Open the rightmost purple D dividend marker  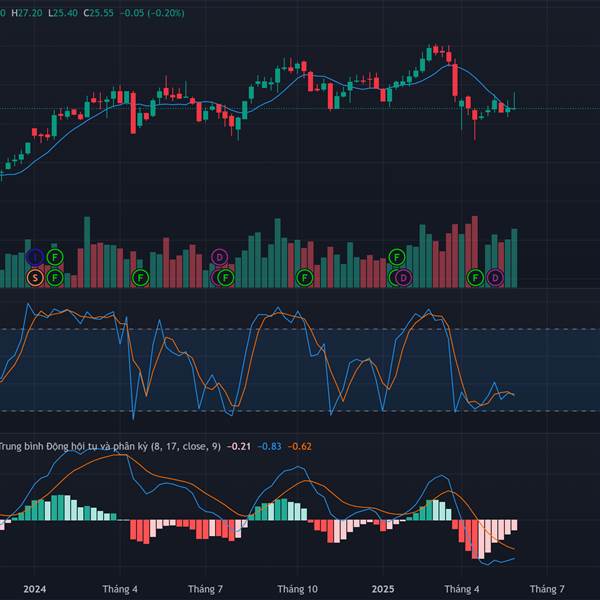tap(495, 278)
